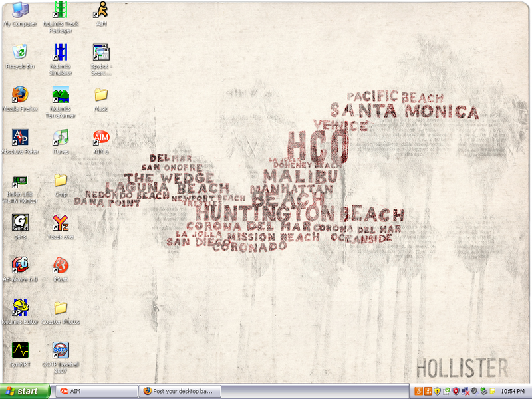Open OOTP Baseball 2007 shortcut
This screenshot has width=532, height=399.
pyautogui.click(x=61, y=358)
